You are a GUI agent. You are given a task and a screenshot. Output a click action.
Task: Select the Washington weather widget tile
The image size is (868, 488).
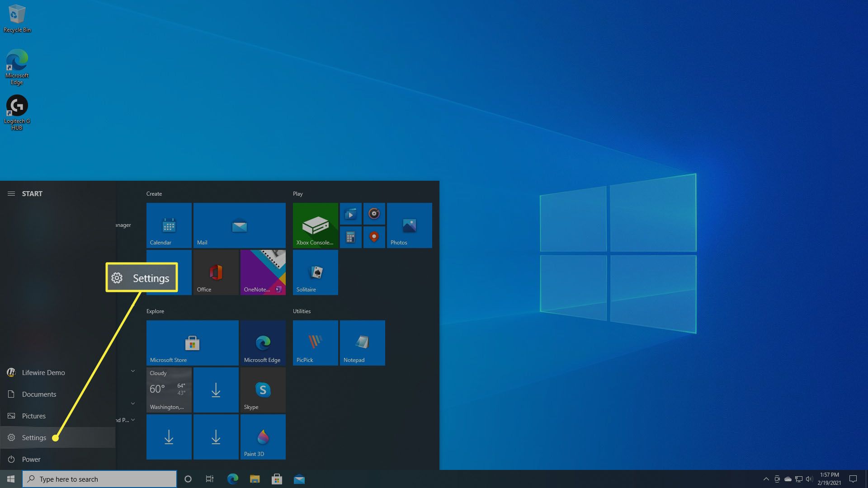coord(169,389)
